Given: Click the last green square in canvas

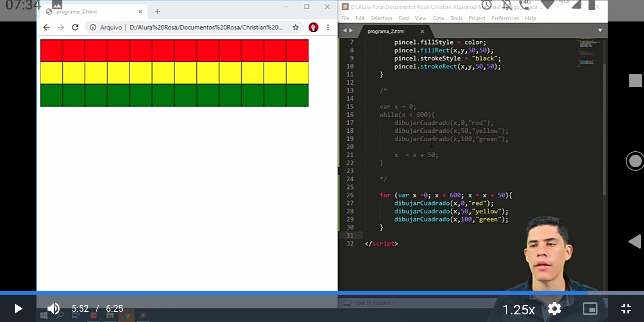Looking at the screenshot, I should (x=297, y=95).
